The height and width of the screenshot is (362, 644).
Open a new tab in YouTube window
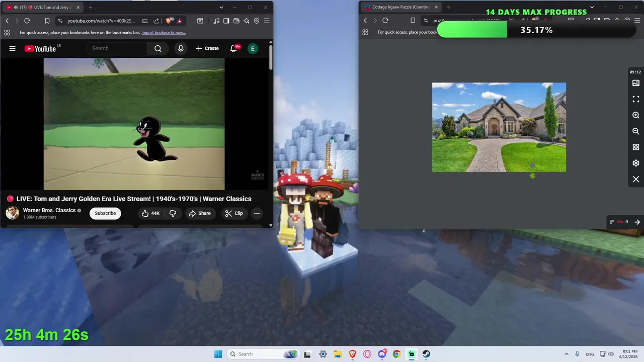tap(91, 8)
